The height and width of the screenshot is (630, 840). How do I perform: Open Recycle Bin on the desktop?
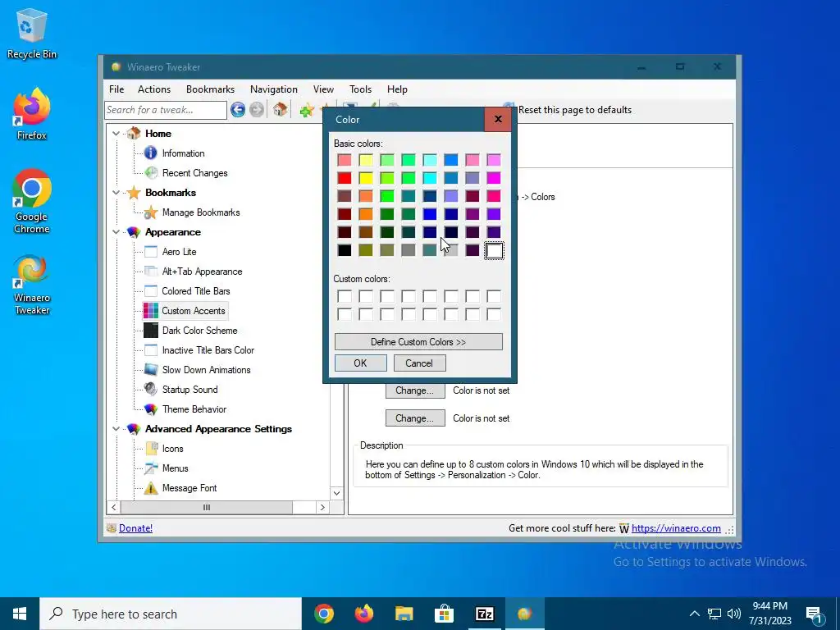pos(32,33)
